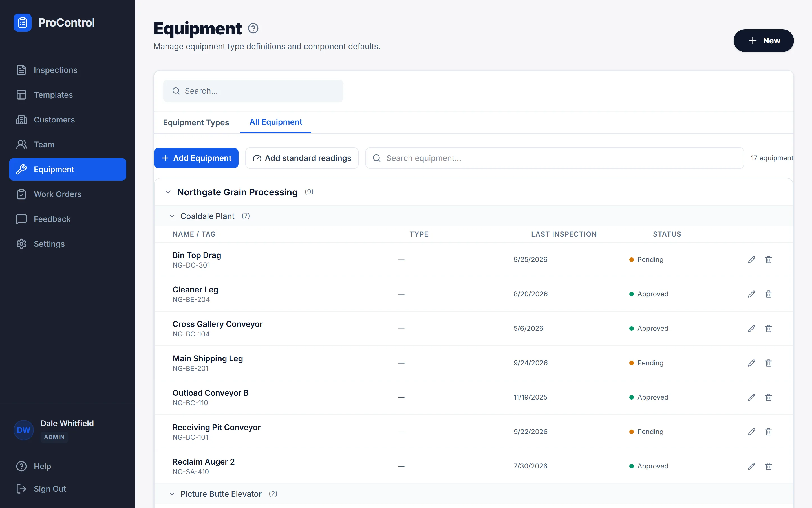Edit Main Shipping Leg equipment
Image resolution: width=812 pixels, height=508 pixels.
click(x=752, y=363)
